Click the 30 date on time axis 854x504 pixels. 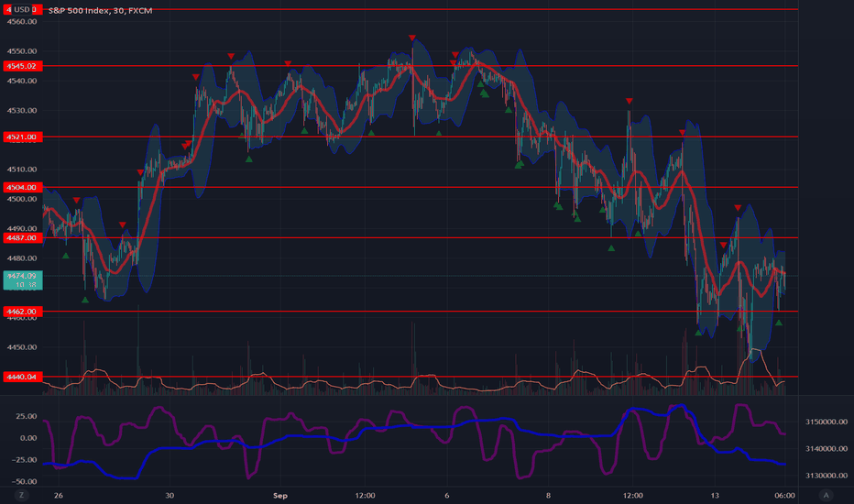click(x=170, y=495)
